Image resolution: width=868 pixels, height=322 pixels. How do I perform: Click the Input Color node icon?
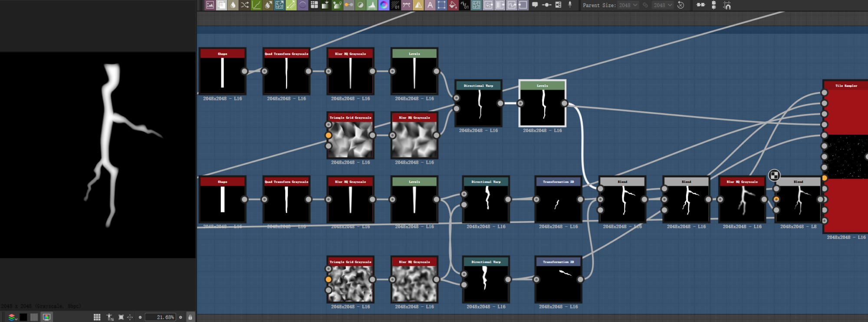[x=488, y=5]
